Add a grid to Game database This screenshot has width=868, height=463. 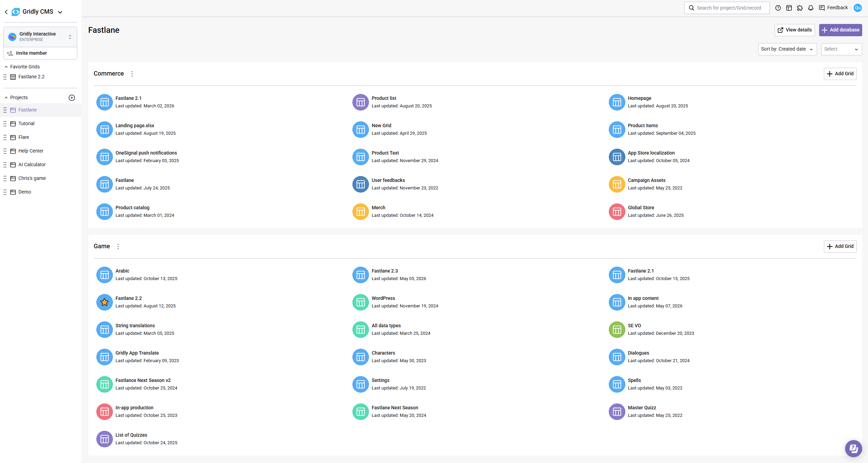coord(840,247)
